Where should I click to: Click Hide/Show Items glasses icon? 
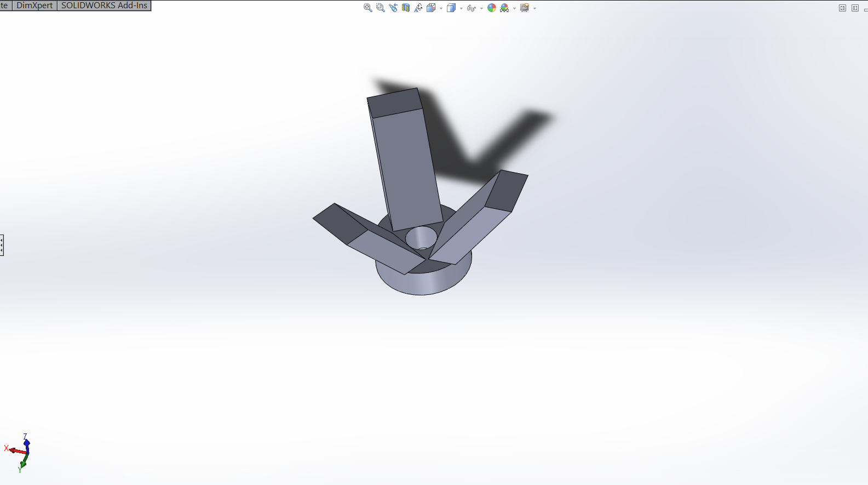click(472, 8)
